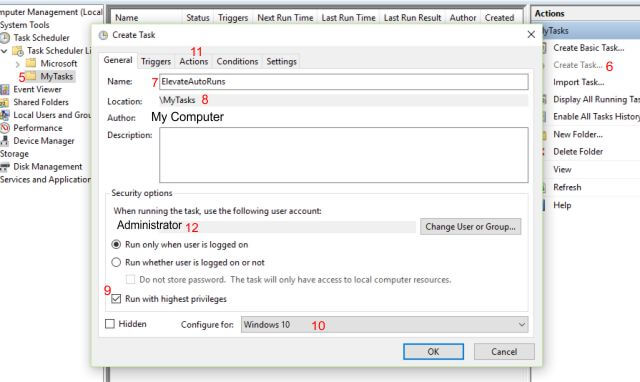Image resolution: width=640 pixels, height=382 pixels.
Task: Click the Author column header
Action: (x=463, y=18)
